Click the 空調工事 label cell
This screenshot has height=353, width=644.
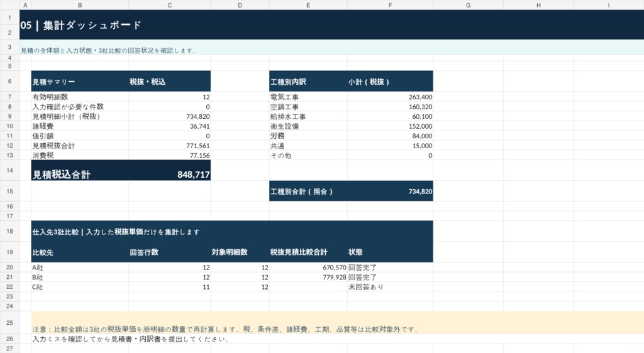[x=308, y=107]
